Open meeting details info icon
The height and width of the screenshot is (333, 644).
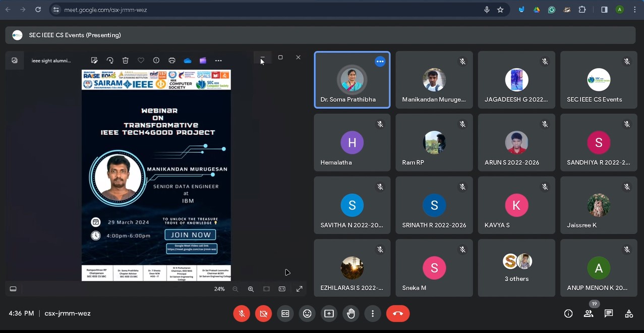tap(568, 313)
